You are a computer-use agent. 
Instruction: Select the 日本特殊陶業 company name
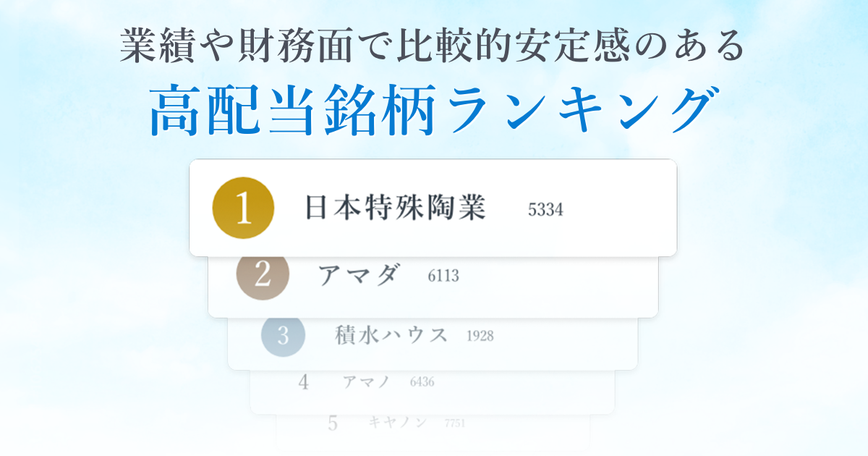pos(395,208)
